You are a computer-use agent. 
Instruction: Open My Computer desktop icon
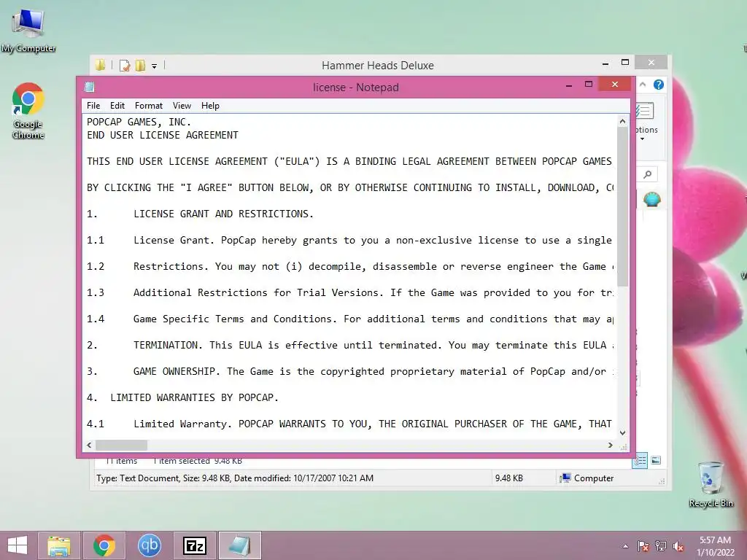28,31
